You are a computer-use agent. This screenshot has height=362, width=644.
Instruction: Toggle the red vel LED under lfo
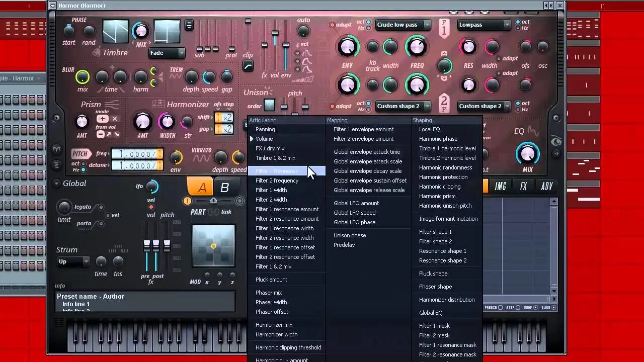(151, 207)
